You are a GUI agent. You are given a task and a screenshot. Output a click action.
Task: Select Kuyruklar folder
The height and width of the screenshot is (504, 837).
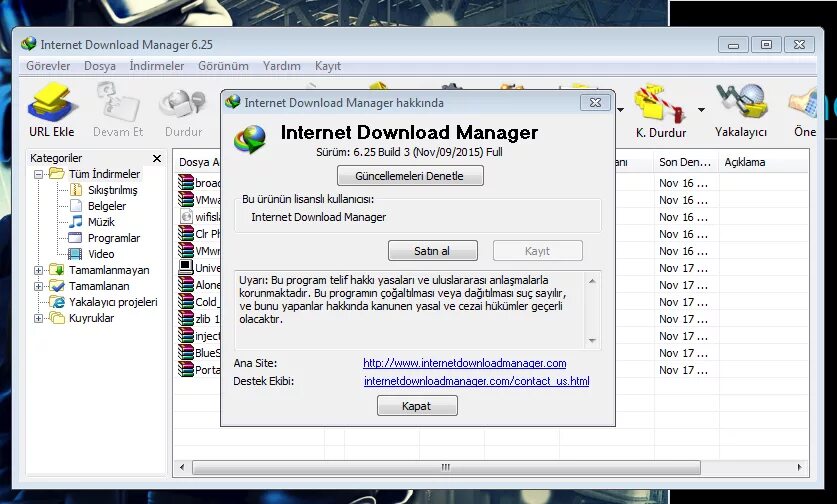pyautogui.click(x=91, y=318)
